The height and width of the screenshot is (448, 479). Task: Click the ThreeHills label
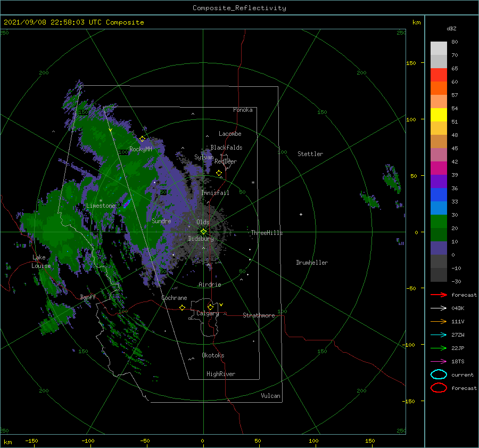(267, 233)
